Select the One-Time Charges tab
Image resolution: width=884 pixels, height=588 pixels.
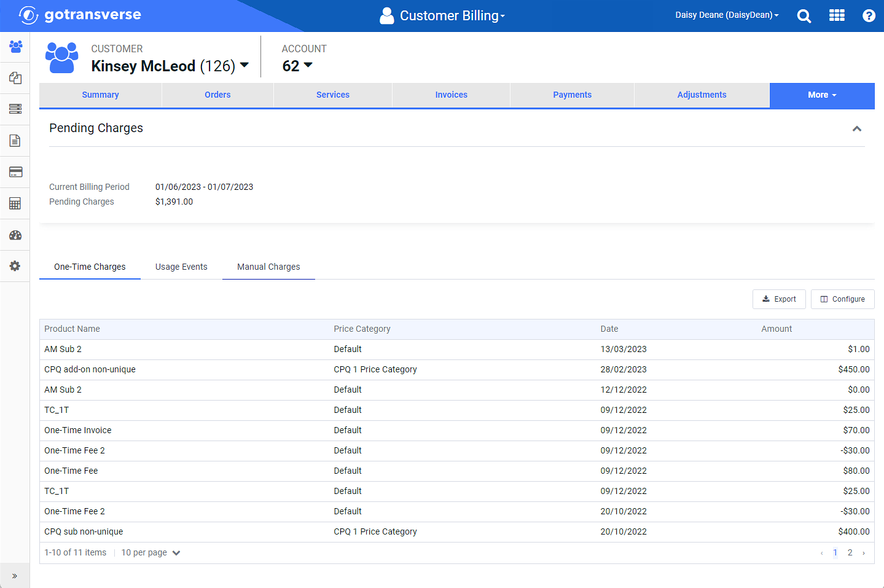click(90, 267)
